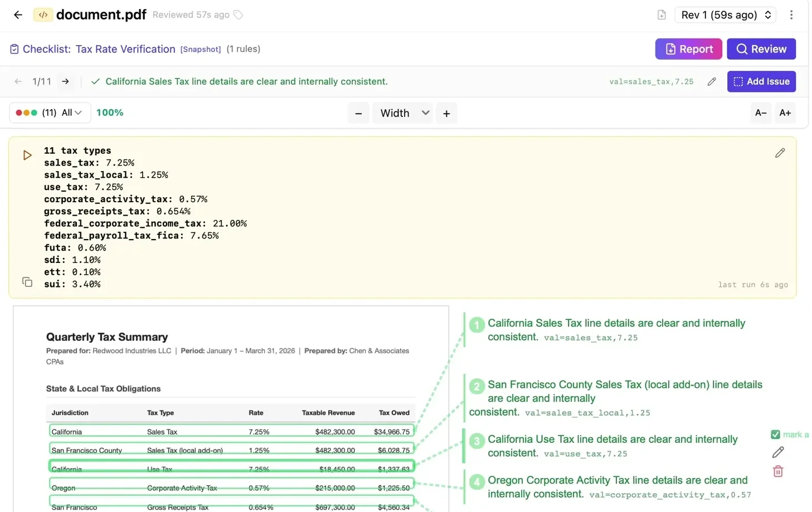Image resolution: width=812 pixels, height=512 pixels.
Task: Edit the yellow tax types panel using its pencil icon
Action: (780, 153)
